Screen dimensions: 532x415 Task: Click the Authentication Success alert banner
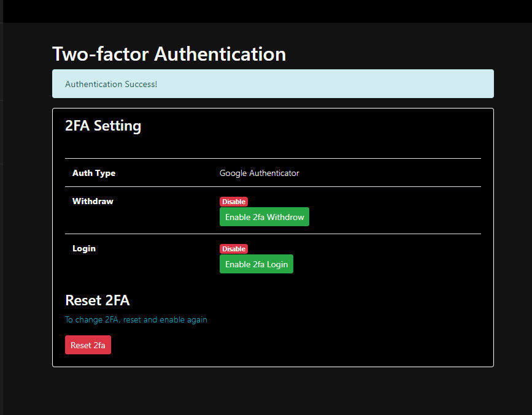coord(272,84)
